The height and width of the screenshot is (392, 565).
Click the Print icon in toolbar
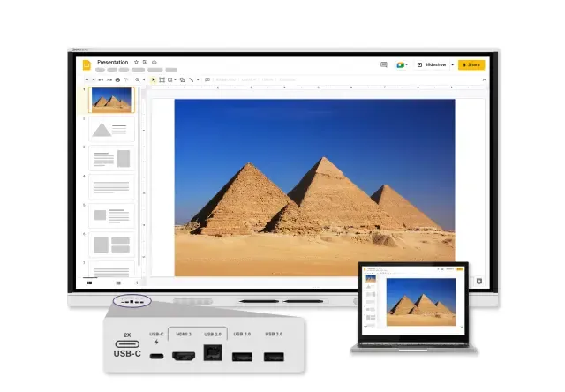pos(117,79)
